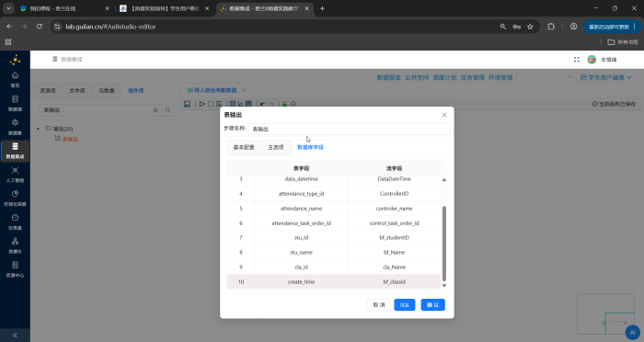The width and height of the screenshot is (644, 342).
Task: Collapse the 输出(20) tree folder
Action: tap(39, 129)
